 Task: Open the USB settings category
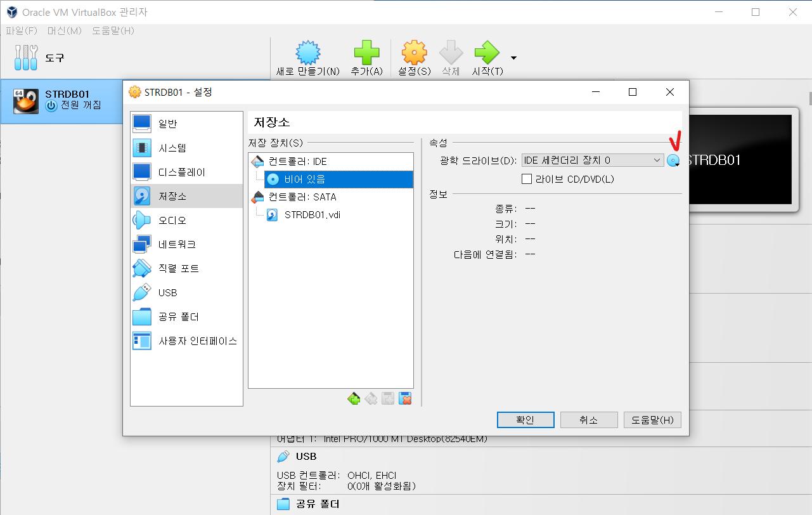pyautogui.click(x=186, y=292)
